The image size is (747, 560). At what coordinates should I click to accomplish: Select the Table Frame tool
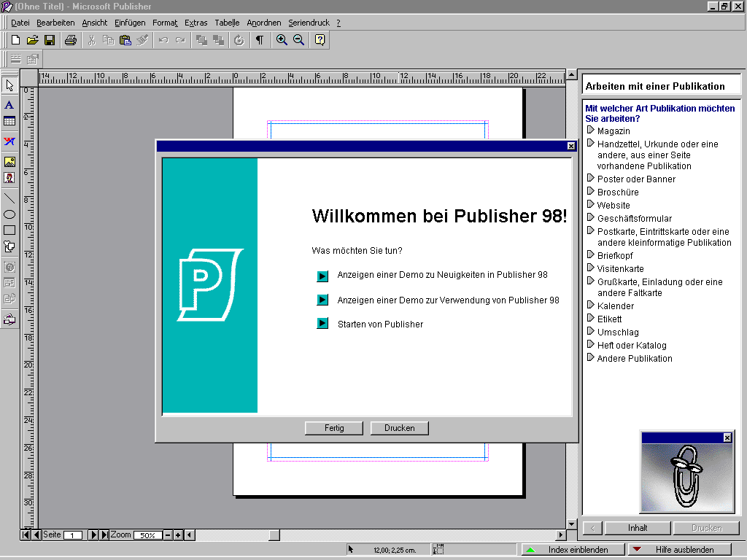tap(9, 122)
